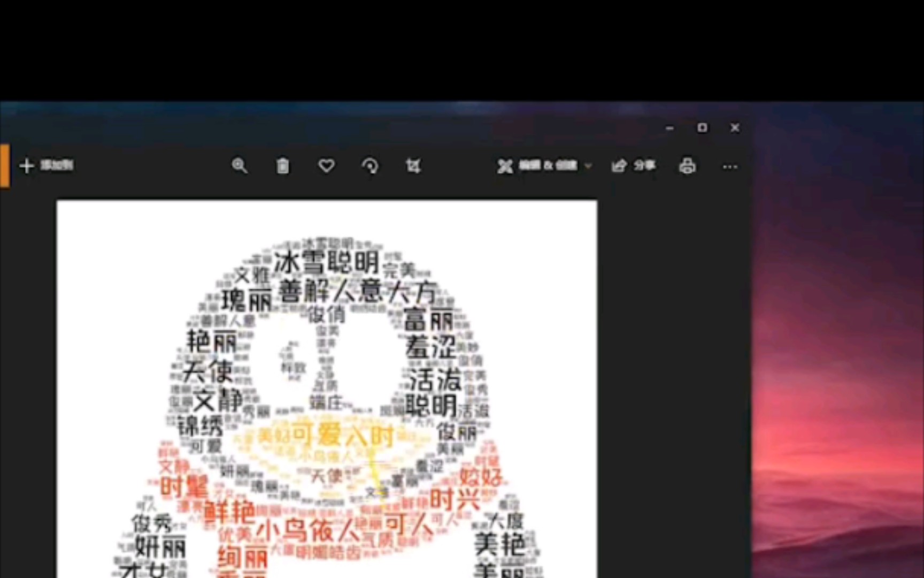Click the zoom magnifier icon
The image size is (924, 578).
[x=239, y=166]
